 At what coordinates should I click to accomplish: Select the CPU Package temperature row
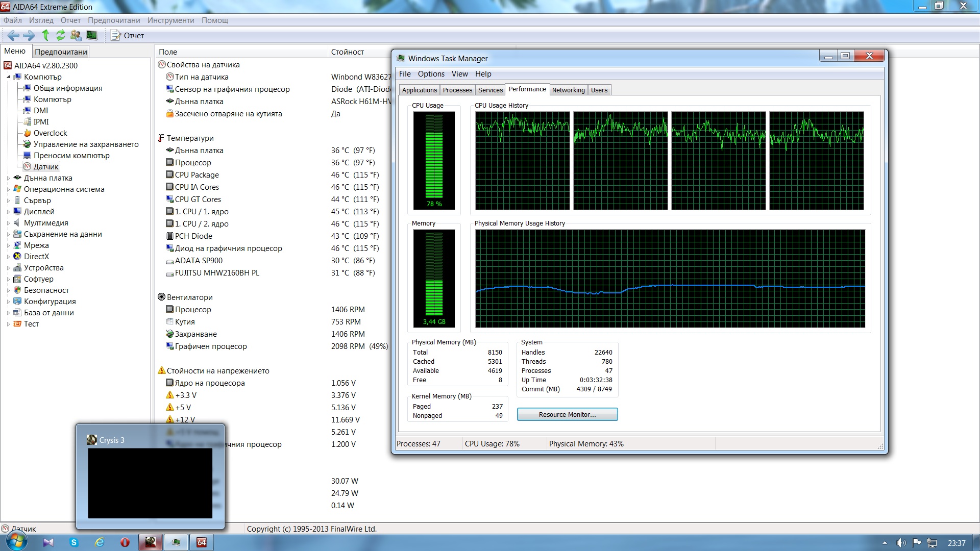[273, 175]
